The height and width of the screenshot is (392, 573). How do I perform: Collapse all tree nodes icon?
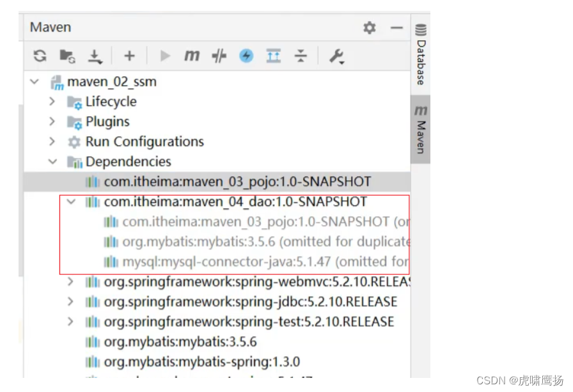point(301,56)
